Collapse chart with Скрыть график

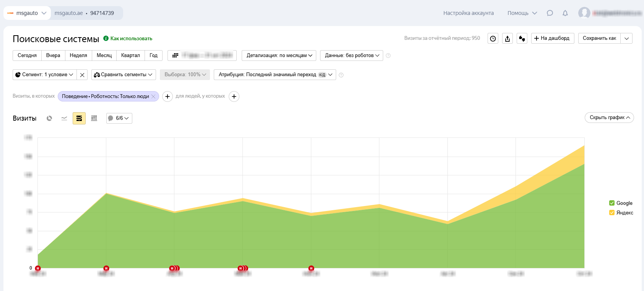coord(609,118)
